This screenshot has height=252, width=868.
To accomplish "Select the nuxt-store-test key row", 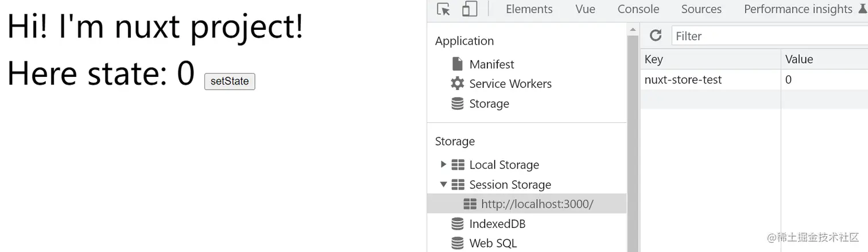I will pos(683,80).
